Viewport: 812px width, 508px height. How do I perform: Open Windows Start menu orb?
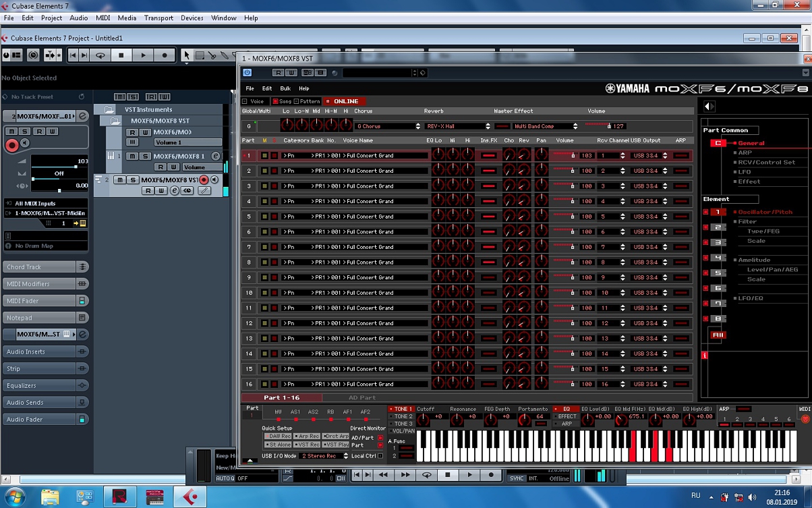coord(14,497)
